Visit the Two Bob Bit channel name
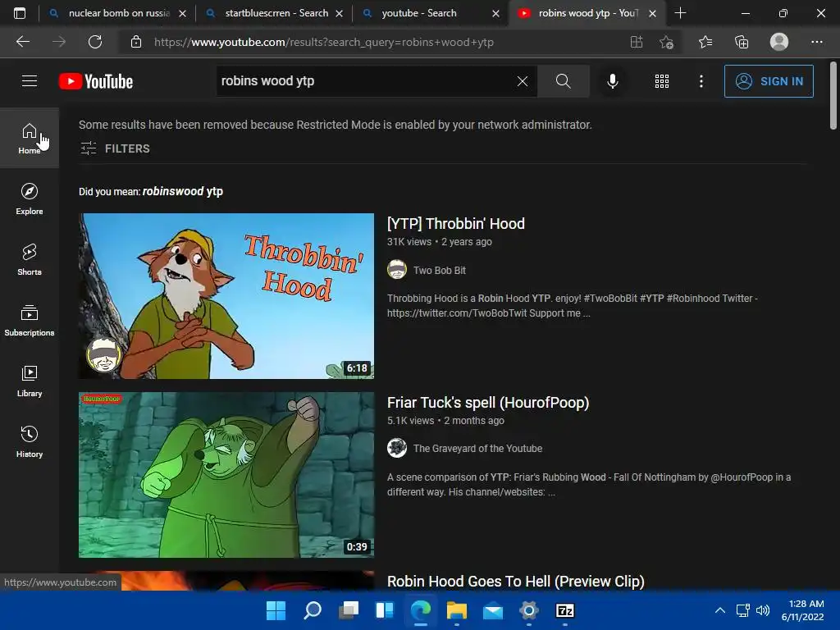This screenshot has height=630, width=840. click(x=440, y=270)
